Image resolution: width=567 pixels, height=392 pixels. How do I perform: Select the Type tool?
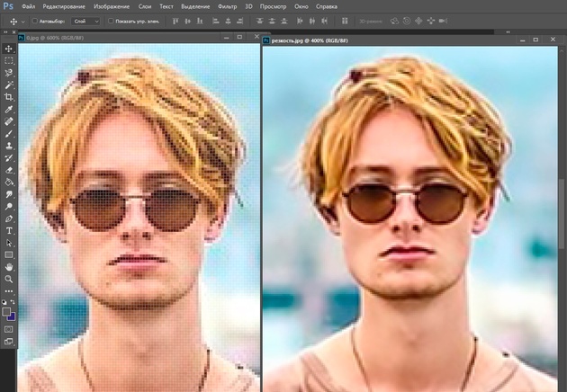coord(9,230)
